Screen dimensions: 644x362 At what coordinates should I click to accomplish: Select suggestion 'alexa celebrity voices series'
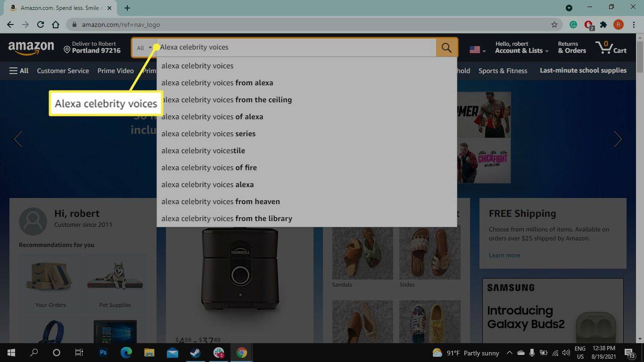click(306, 134)
